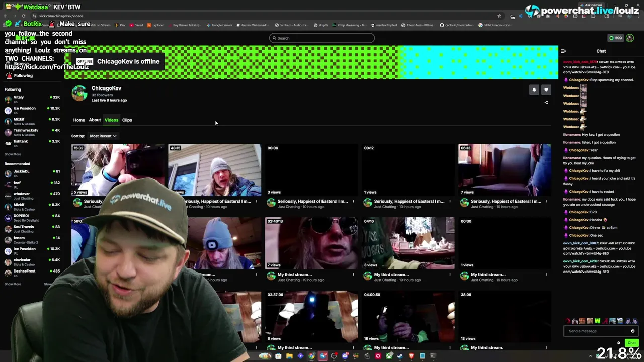Play the 02:37:06 video thumbnail
This screenshot has width=644, height=362.
pyautogui.click(x=311, y=317)
